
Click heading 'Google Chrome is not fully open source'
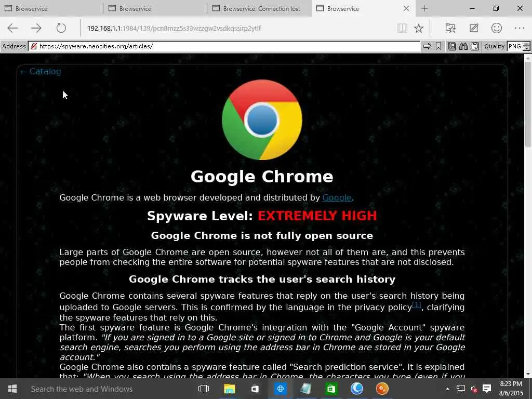click(262, 235)
